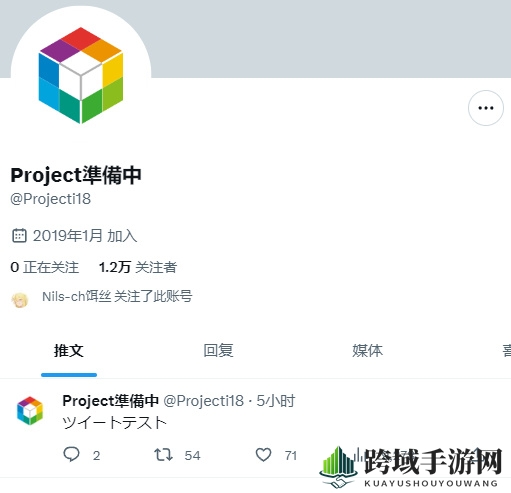Open the three-dot more options button
511x493 pixels.
486,108
